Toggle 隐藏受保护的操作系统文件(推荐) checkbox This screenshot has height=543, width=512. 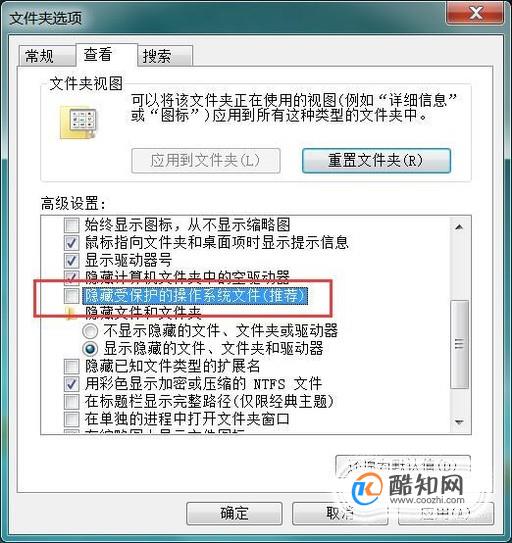(x=72, y=296)
